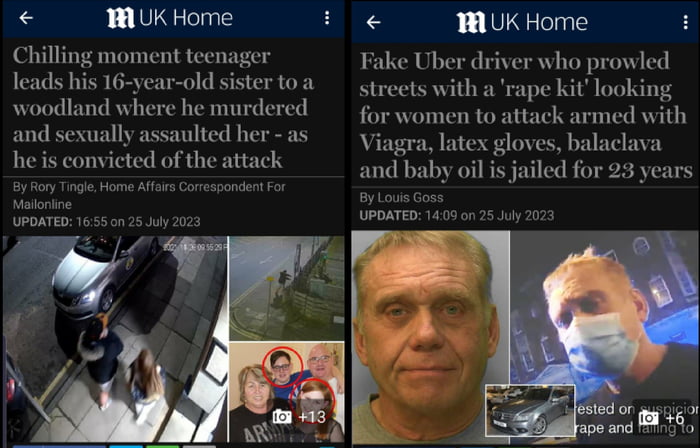Tap author name Louis Goss
Image resolution: width=700 pixels, height=448 pixels.
point(410,198)
